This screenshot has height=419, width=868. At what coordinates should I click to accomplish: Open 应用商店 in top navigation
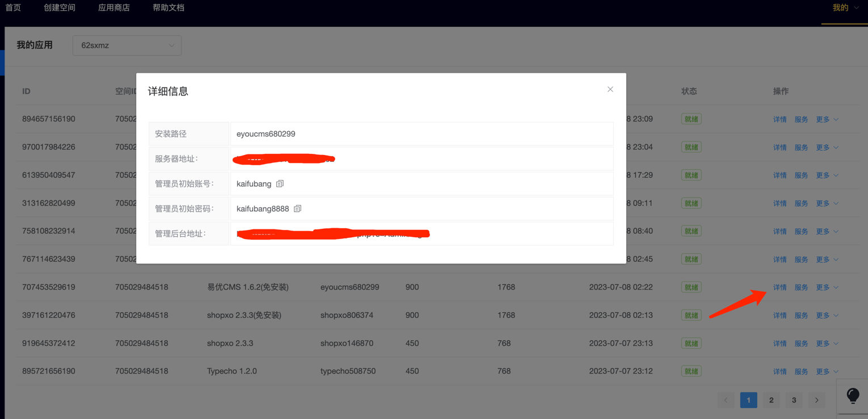tap(114, 8)
